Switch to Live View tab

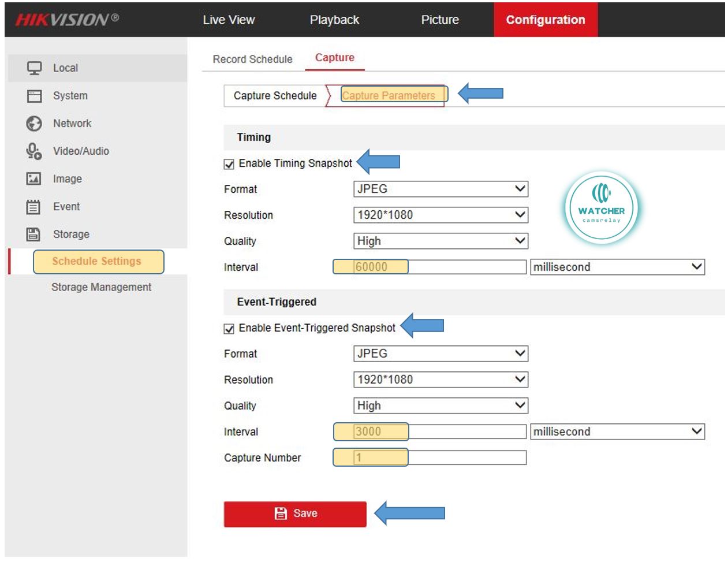pyautogui.click(x=229, y=20)
